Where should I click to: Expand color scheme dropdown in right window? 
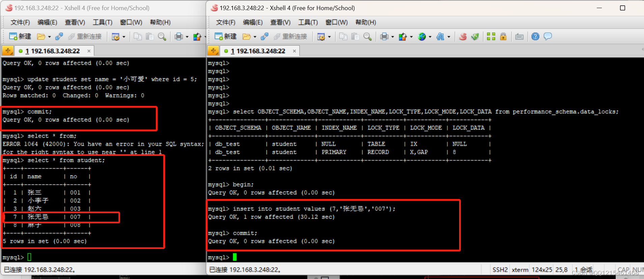(x=411, y=37)
